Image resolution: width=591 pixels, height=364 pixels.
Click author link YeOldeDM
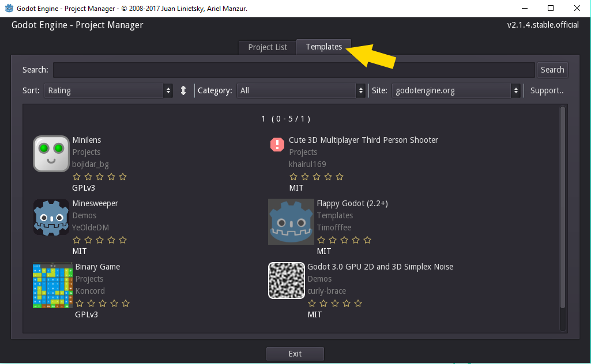(91, 227)
